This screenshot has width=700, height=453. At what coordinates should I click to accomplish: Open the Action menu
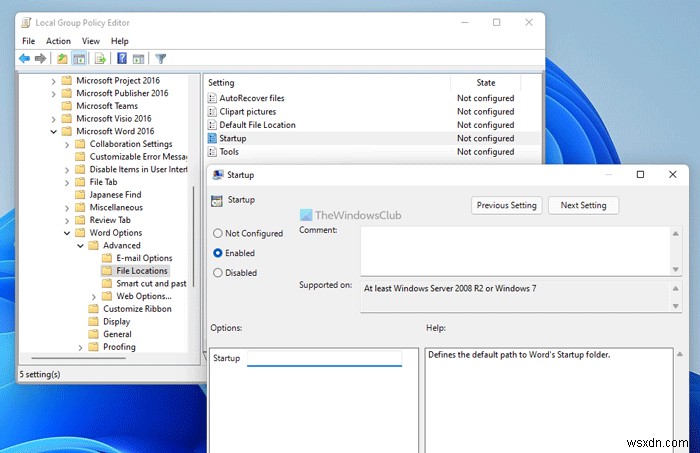coord(58,41)
